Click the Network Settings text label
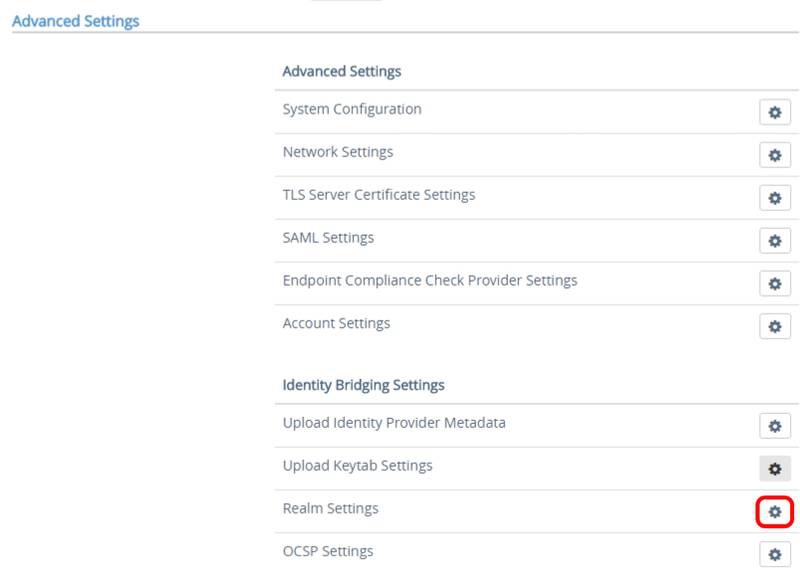This screenshot has width=800, height=568. click(338, 152)
